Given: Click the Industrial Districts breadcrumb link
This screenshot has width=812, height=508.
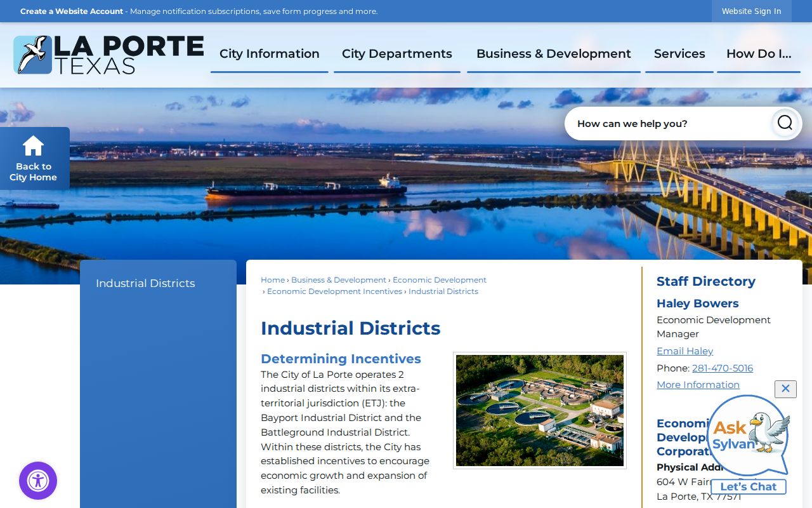Looking at the screenshot, I should (443, 291).
